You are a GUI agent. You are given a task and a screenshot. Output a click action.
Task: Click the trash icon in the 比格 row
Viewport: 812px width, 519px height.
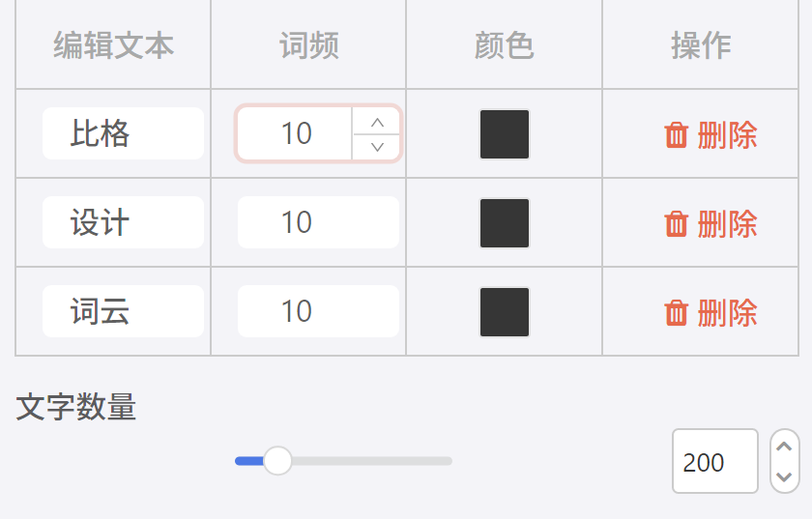click(x=677, y=134)
